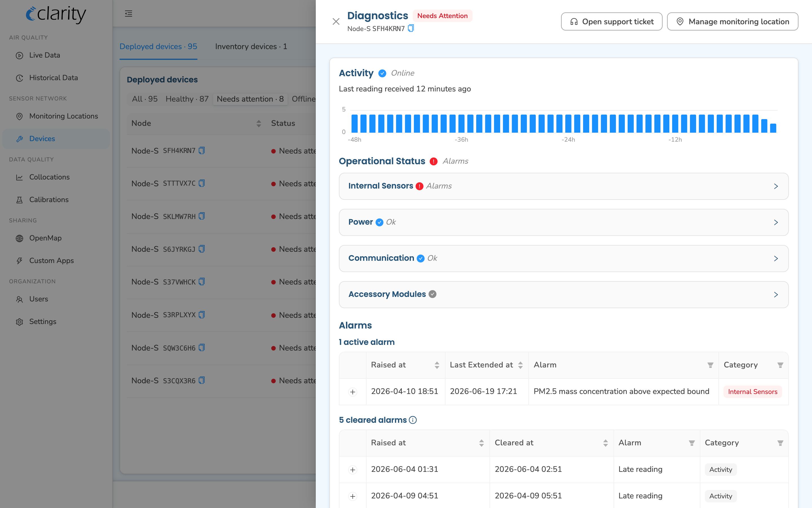Expand the Communication section

click(x=563, y=258)
